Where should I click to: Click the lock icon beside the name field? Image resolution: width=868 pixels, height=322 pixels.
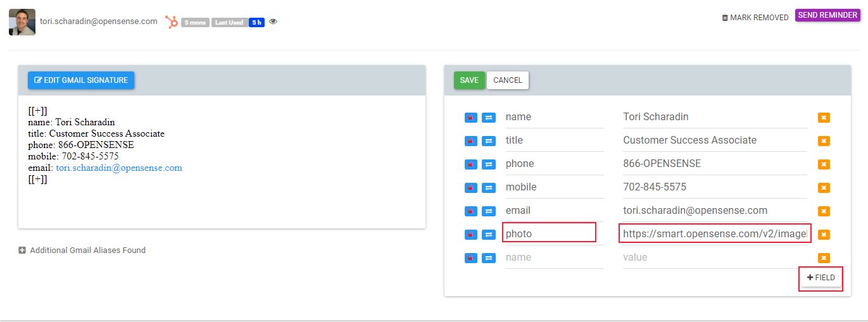pyautogui.click(x=470, y=118)
